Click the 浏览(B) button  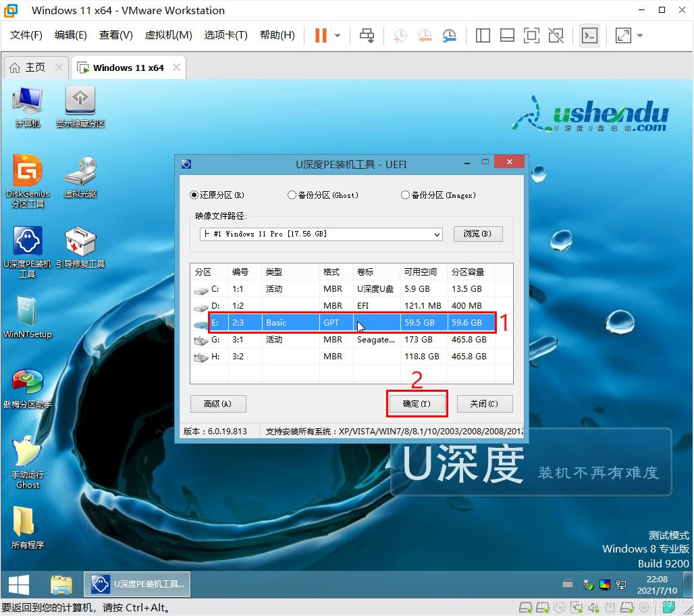point(478,234)
